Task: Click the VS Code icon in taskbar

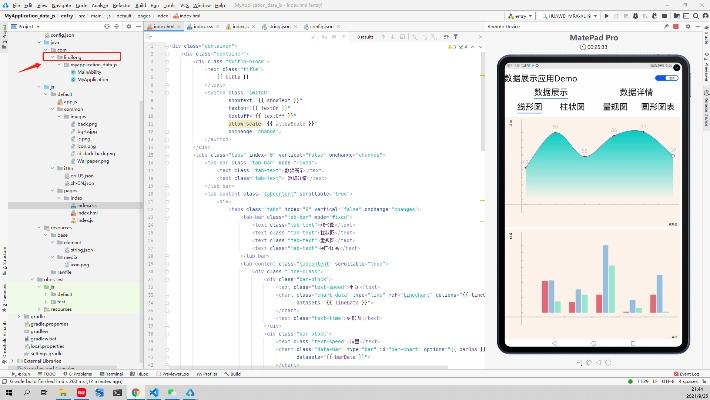Action: click(156, 393)
